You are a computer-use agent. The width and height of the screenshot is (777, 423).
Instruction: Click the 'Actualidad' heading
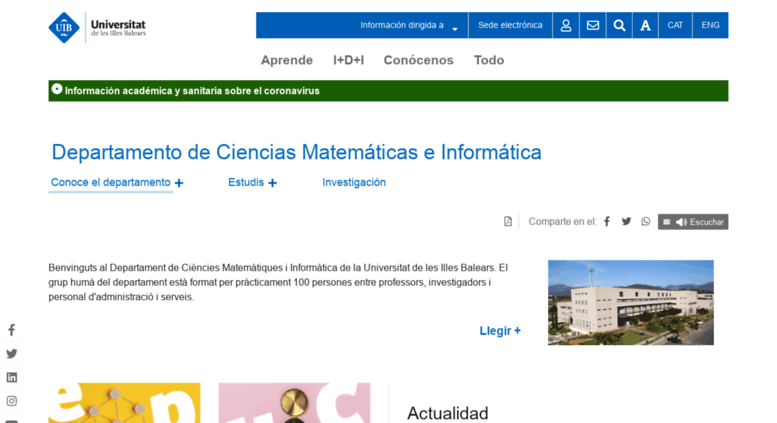click(447, 413)
